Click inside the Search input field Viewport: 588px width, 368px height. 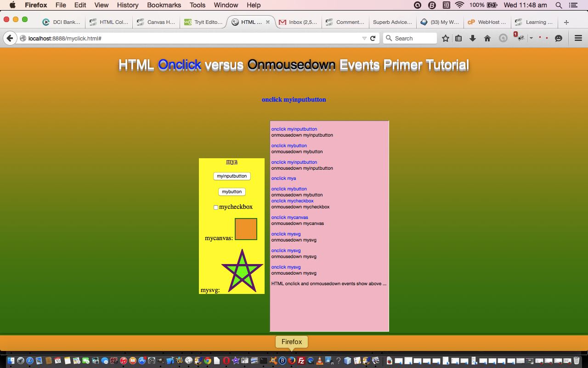tap(413, 39)
